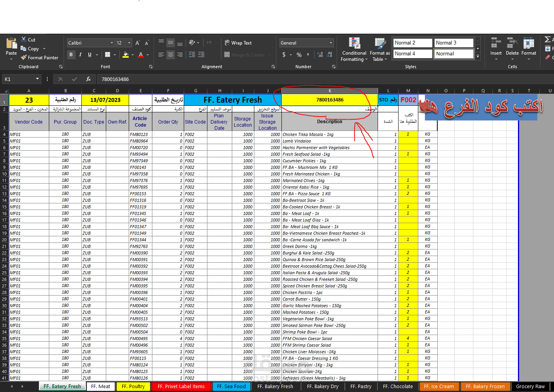
Task: Open the Insert Function dialog
Action: tap(88, 79)
